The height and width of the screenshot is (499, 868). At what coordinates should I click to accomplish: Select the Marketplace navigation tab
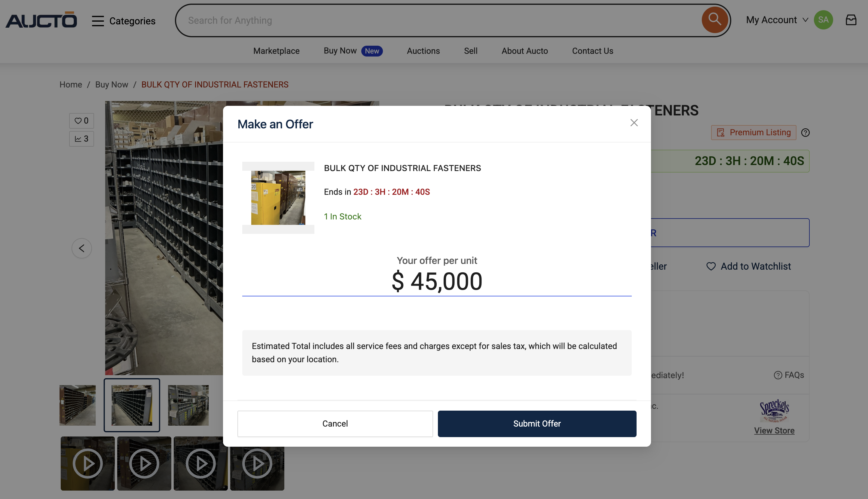tap(276, 51)
